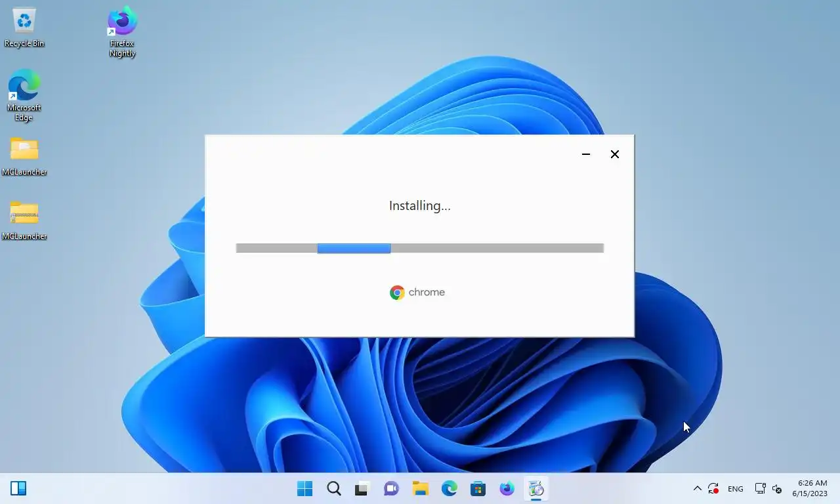
Task: Select the Microsoft Edge desktop shortcut
Action: pos(24,96)
